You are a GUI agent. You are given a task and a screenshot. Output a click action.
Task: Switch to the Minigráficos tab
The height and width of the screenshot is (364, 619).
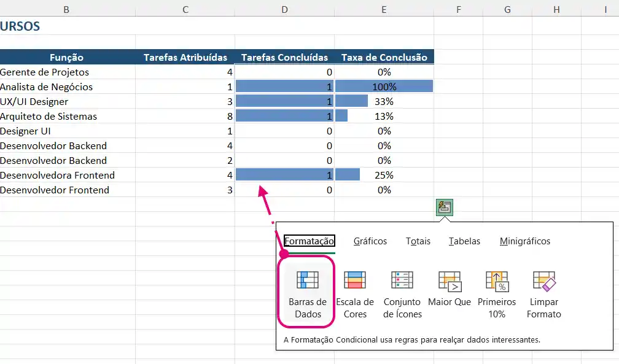click(x=524, y=241)
